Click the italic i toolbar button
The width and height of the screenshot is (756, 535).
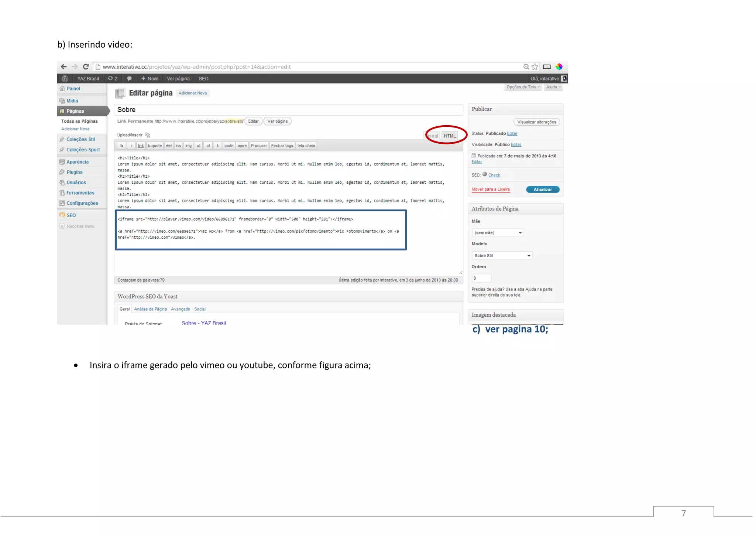click(131, 146)
